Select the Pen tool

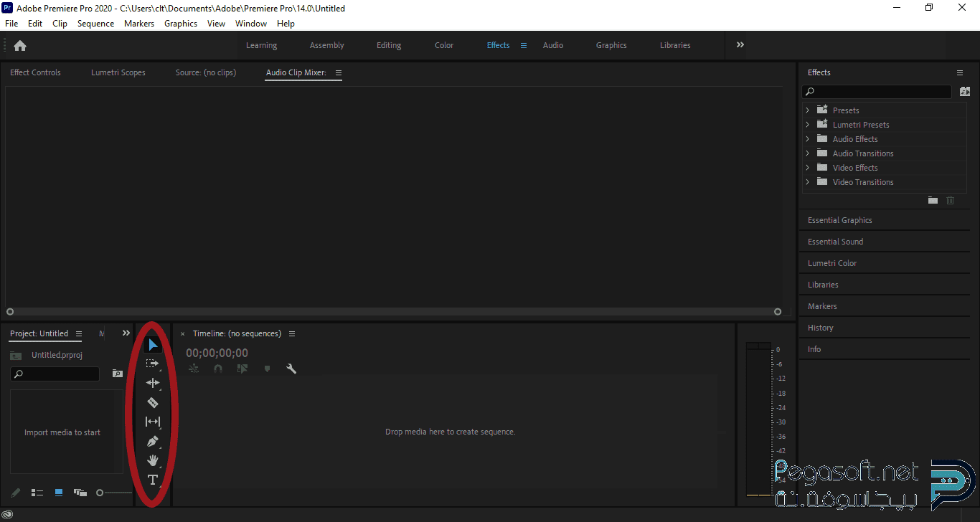pyautogui.click(x=153, y=441)
